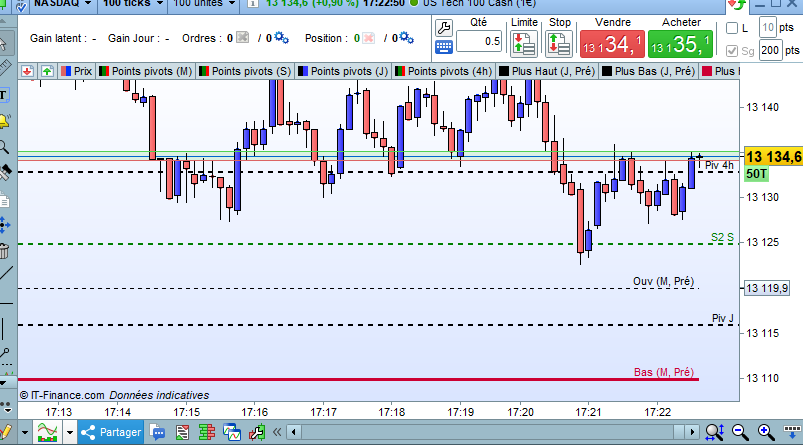The height and width of the screenshot is (445, 803).
Task: Open position settings gears next to Position
Action: 407,38
